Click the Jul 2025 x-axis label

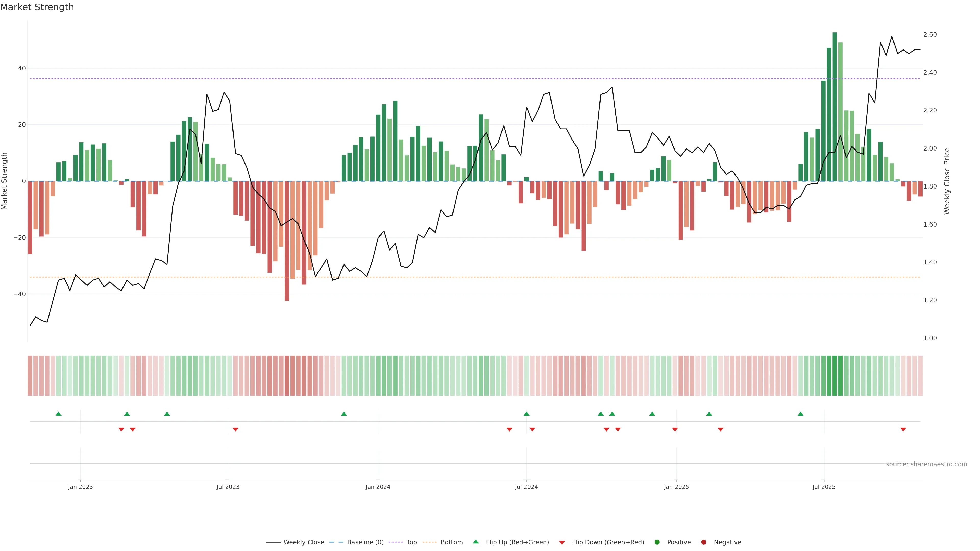point(824,487)
